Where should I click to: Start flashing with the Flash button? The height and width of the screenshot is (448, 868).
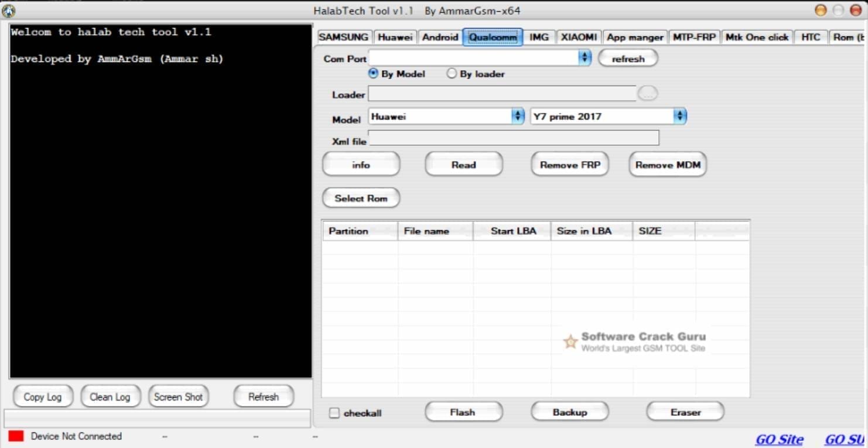[463, 412]
